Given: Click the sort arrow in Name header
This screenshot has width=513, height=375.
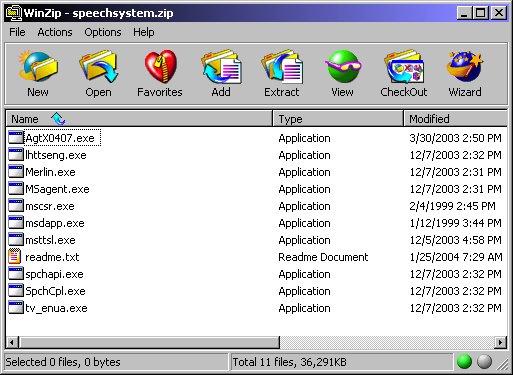Looking at the screenshot, I should click(x=58, y=118).
